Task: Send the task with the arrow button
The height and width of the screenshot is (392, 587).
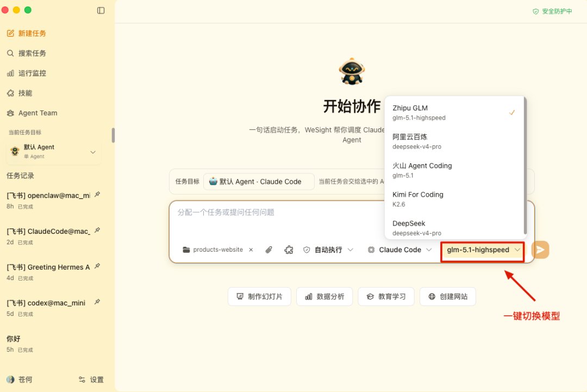Action: [x=540, y=250]
